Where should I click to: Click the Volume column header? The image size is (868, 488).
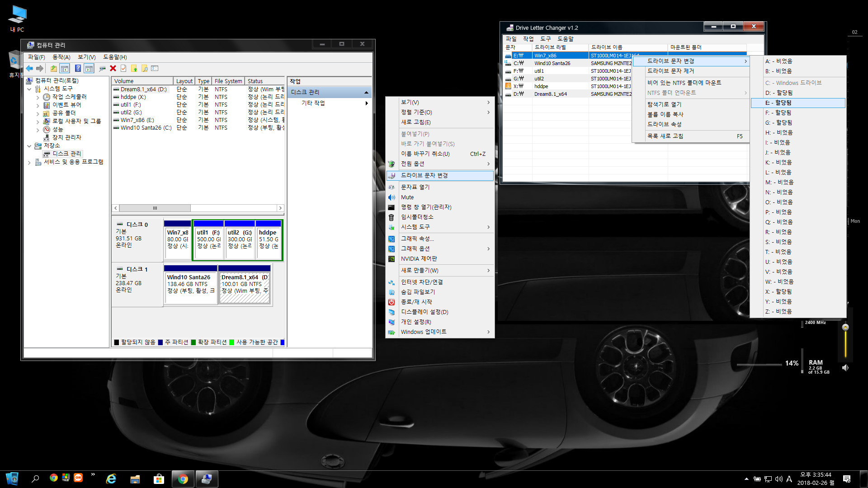coord(142,81)
